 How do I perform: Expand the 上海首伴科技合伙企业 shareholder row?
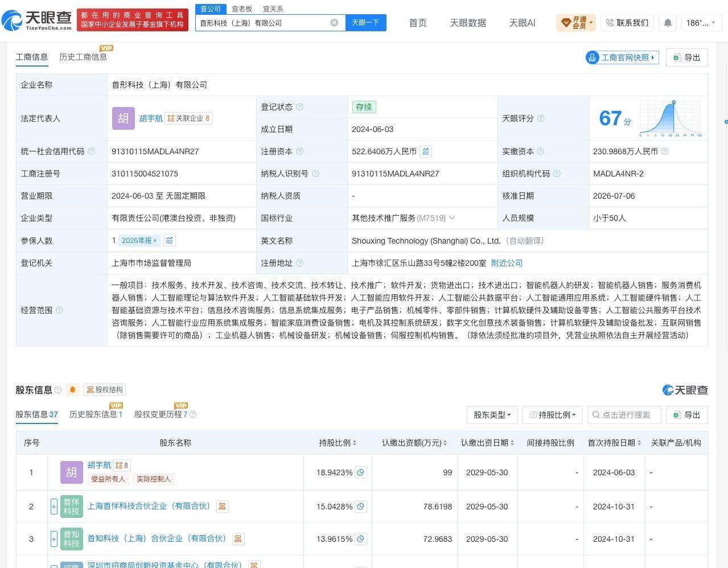pos(54,507)
